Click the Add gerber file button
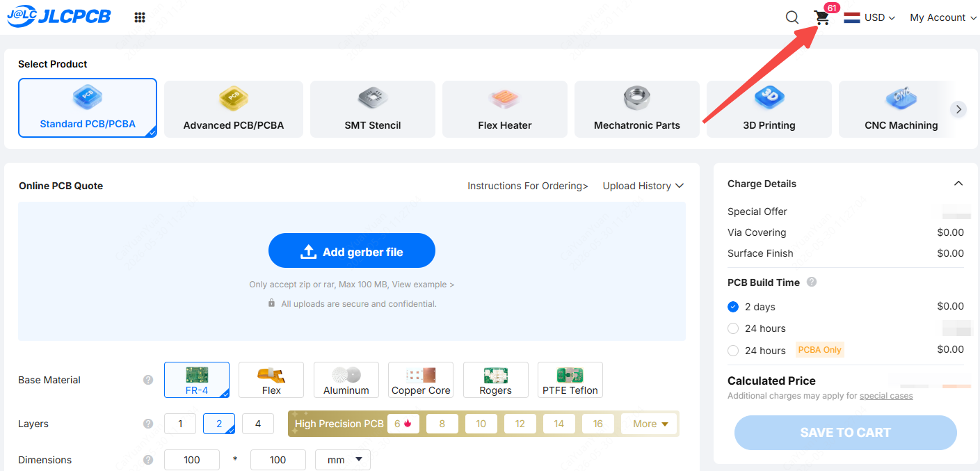Viewport: 980px width, 471px height. pyautogui.click(x=352, y=250)
